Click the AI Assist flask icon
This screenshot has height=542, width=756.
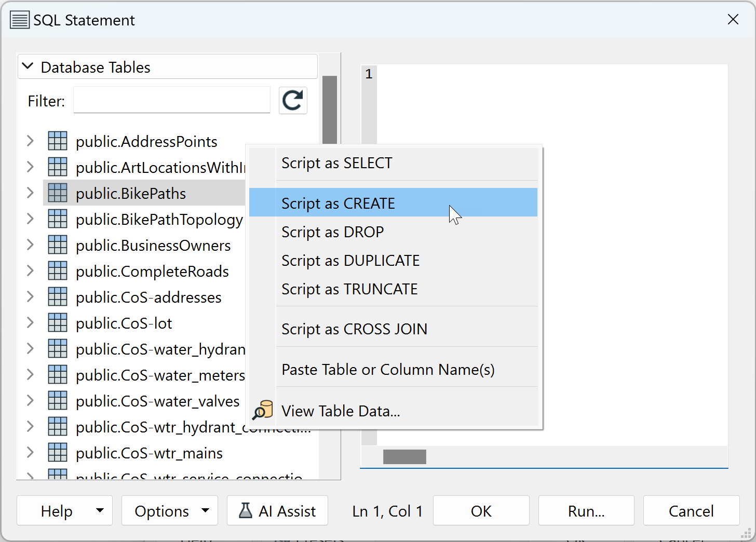tap(245, 511)
